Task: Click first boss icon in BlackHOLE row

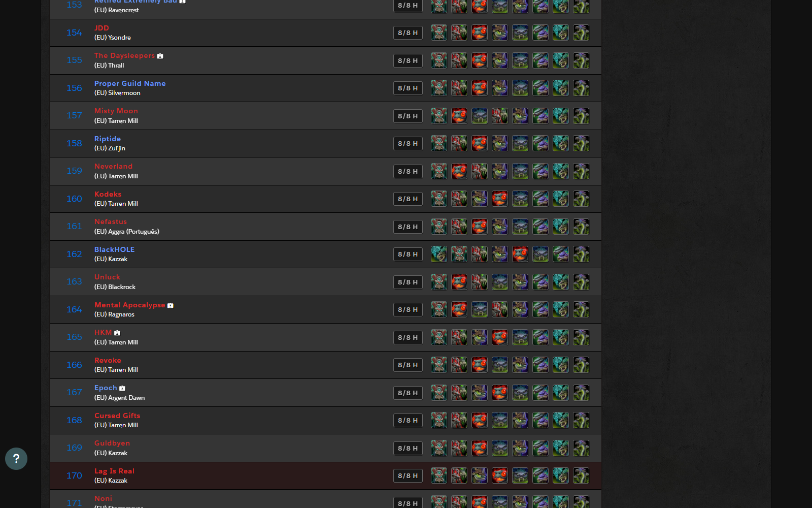Action: click(439, 254)
